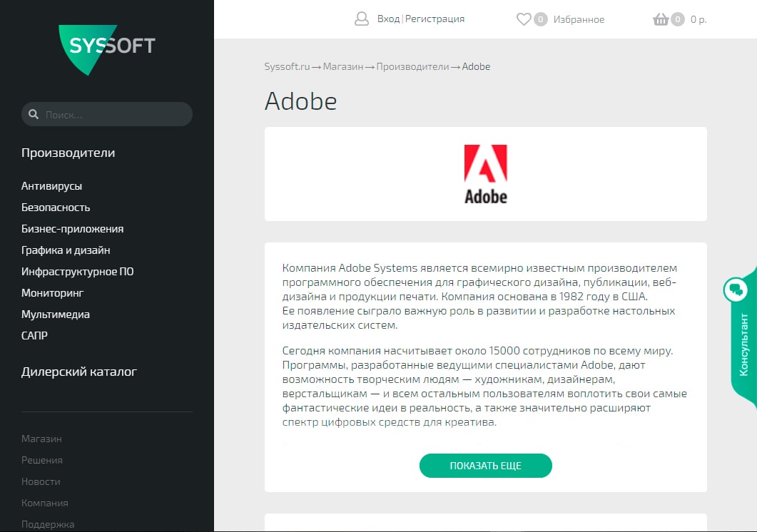Screen dimensions: 757x532
Task: Click the Adobe breadcrumb item
Action: (476, 66)
